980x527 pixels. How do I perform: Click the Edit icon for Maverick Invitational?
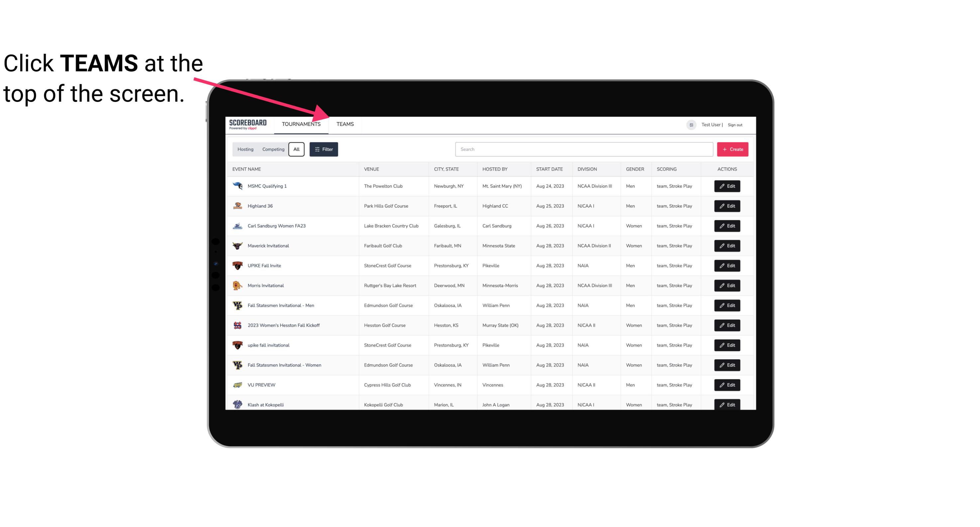click(x=728, y=245)
